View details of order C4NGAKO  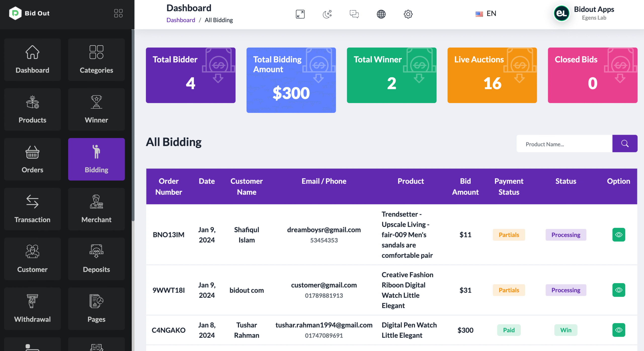point(618,330)
